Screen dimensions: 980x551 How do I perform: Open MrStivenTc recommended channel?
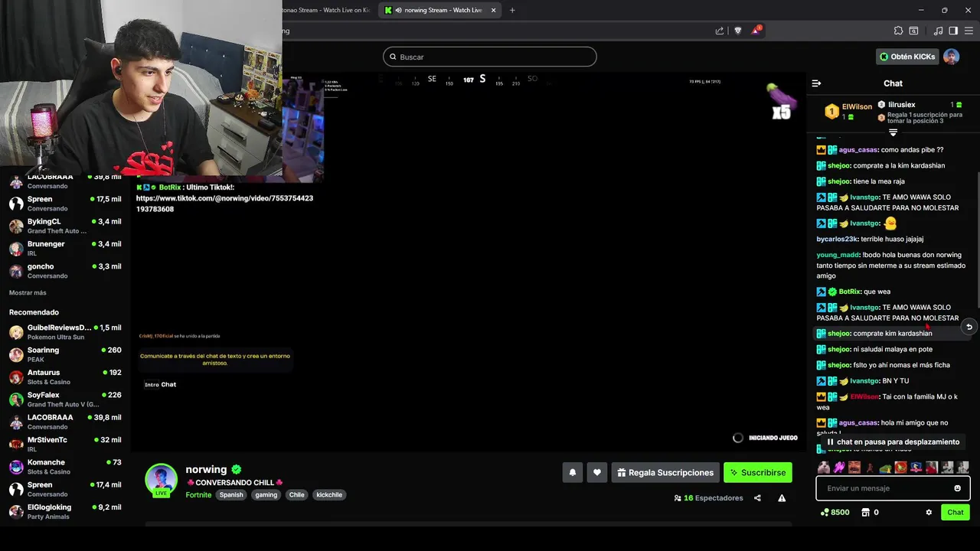tap(65, 444)
